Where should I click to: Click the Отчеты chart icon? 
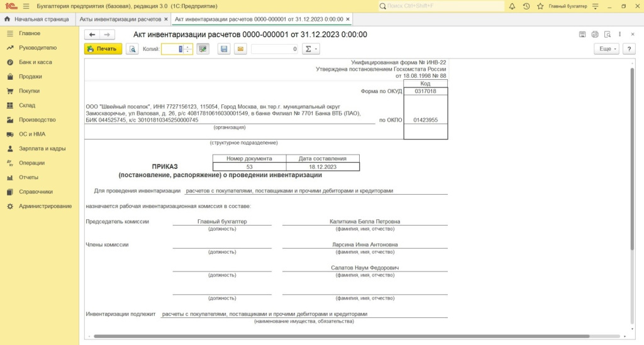click(10, 177)
